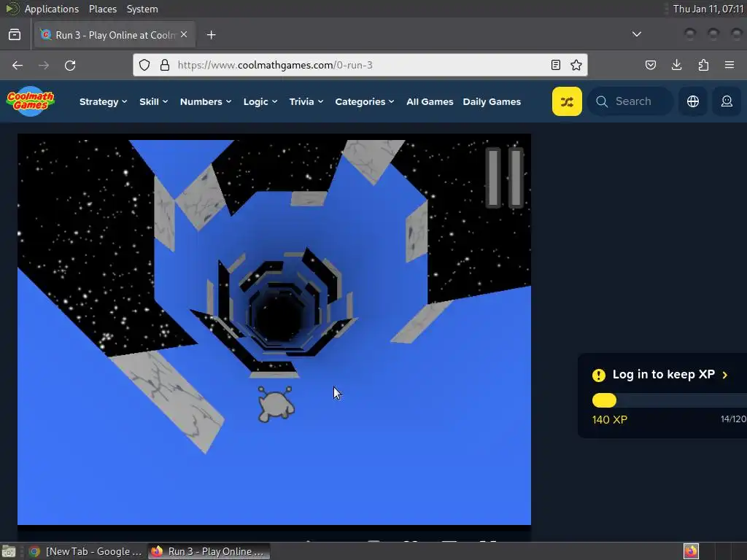This screenshot has height=560, width=747.
Task: Toggle reader view in the address bar
Action: [555, 65]
